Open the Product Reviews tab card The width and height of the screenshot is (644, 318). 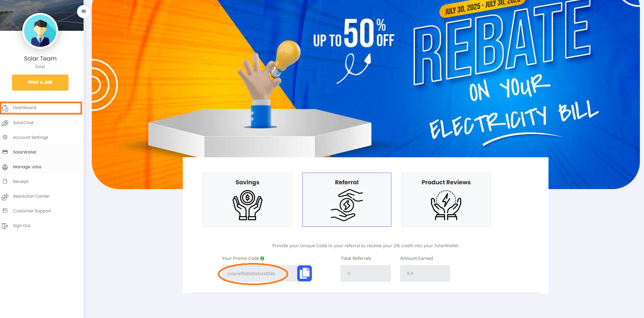click(446, 200)
